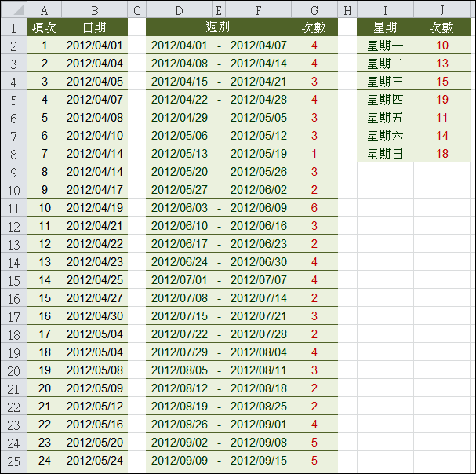Select count 15 next to 星期三
The height and width of the screenshot is (474, 476).
[x=442, y=82]
